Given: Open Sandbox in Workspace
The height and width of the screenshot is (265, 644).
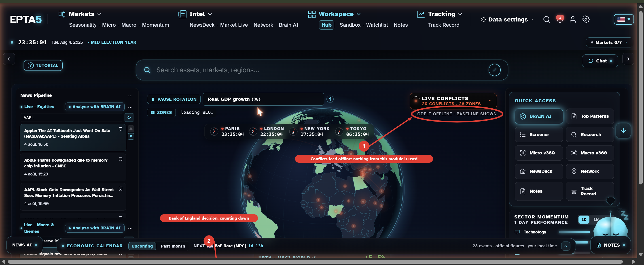Looking at the screenshot, I should coord(350,25).
